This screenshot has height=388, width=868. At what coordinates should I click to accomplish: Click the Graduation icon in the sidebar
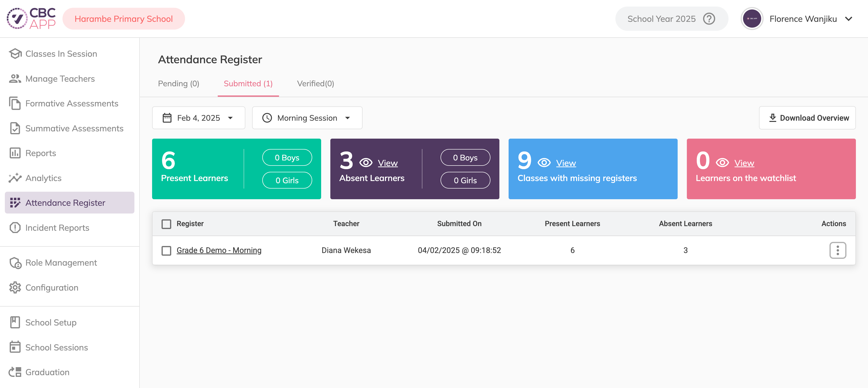[15, 372]
